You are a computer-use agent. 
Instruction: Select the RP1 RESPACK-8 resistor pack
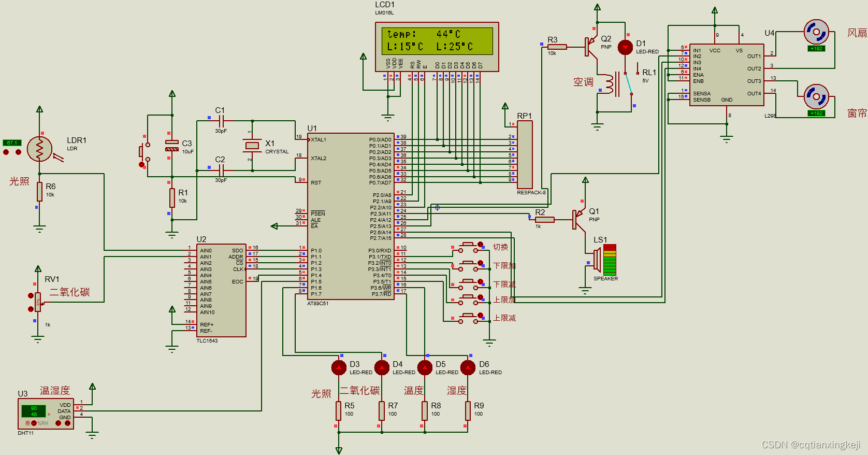tap(525, 155)
